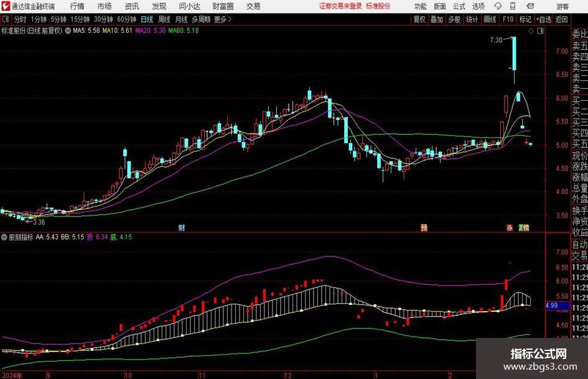Click the 股朋指标 indicator name

(x=21, y=237)
